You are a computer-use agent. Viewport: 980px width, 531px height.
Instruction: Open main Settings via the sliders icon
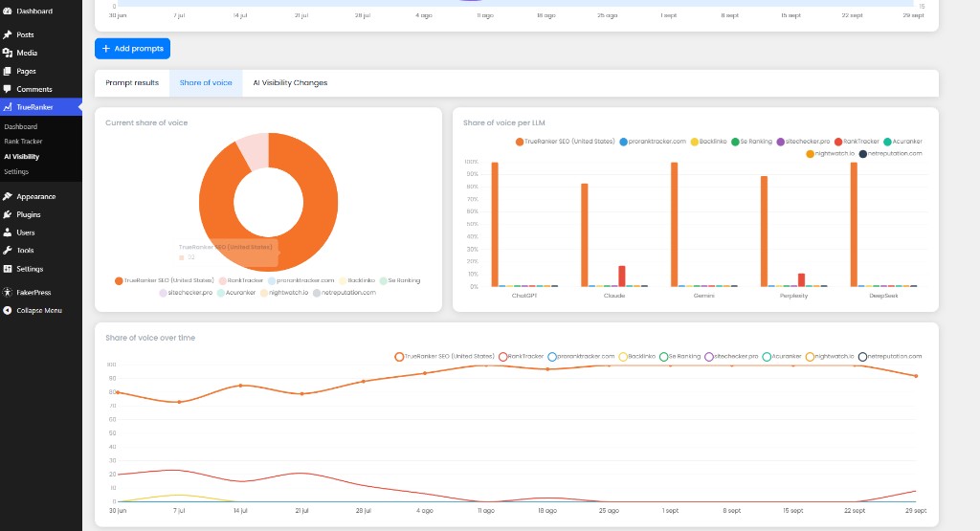(x=8, y=269)
